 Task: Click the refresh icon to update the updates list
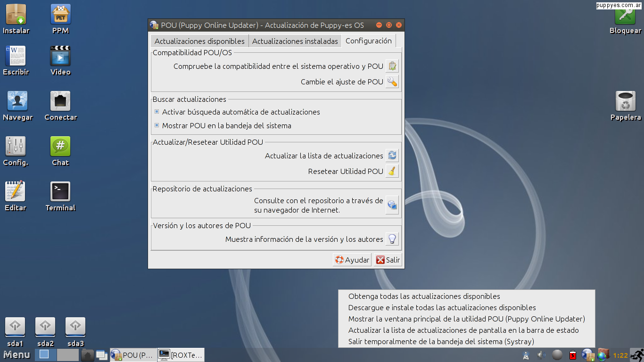coord(392,156)
